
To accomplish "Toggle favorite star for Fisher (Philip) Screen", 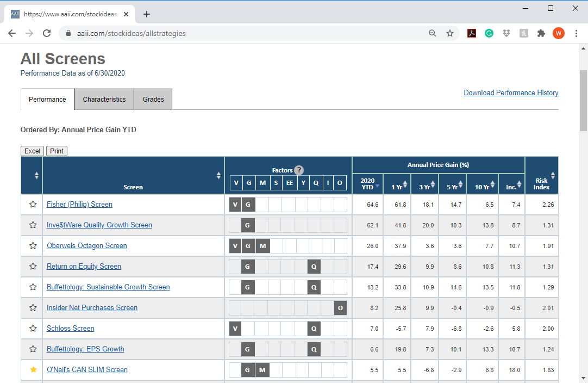I will 33,204.
